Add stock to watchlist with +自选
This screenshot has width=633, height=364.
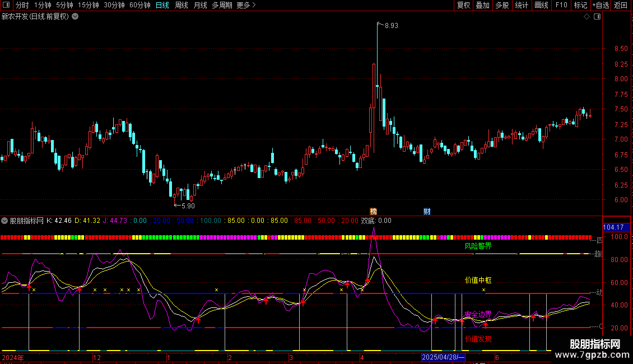coord(601,5)
